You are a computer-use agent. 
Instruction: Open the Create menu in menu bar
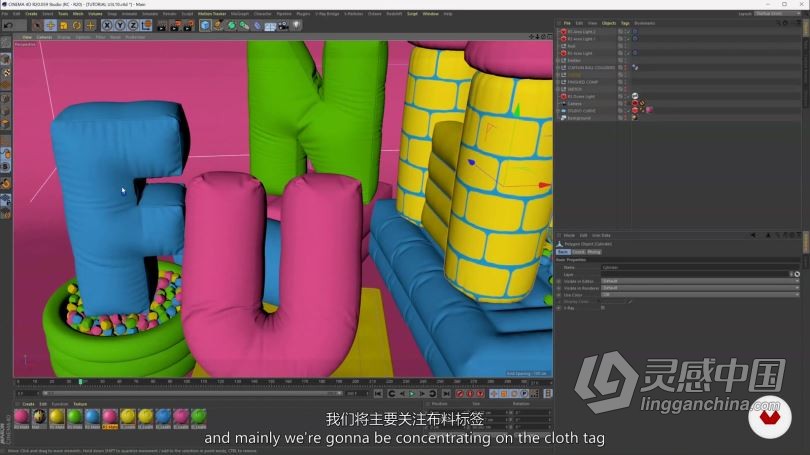click(31, 14)
